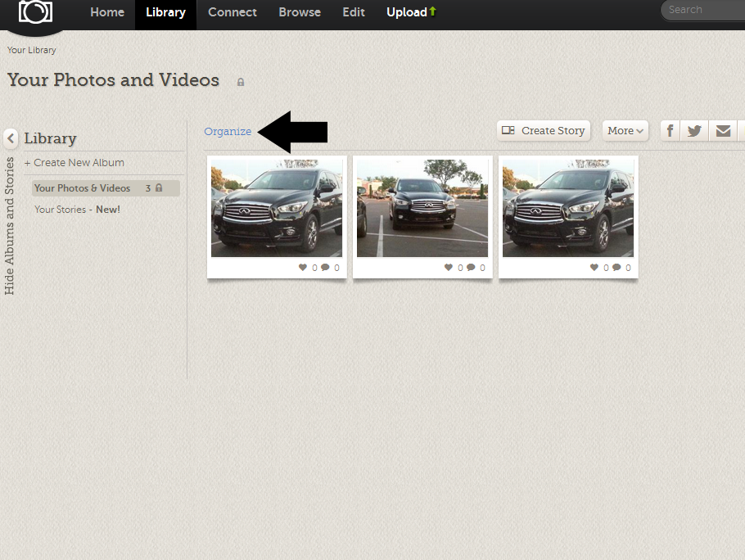Share album via Twitter icon
The width and height of the screenshot is (745, 560).
coord(694,131)
